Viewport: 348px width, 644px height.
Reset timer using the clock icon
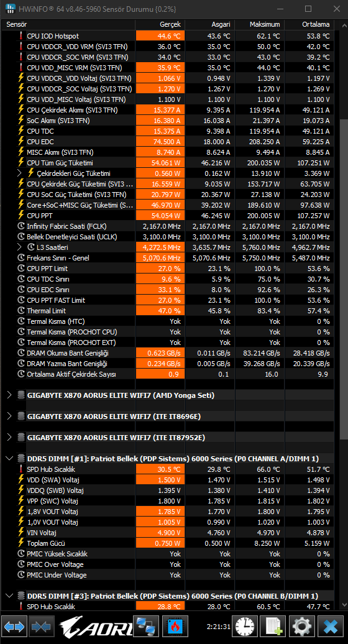pos(245,627)
